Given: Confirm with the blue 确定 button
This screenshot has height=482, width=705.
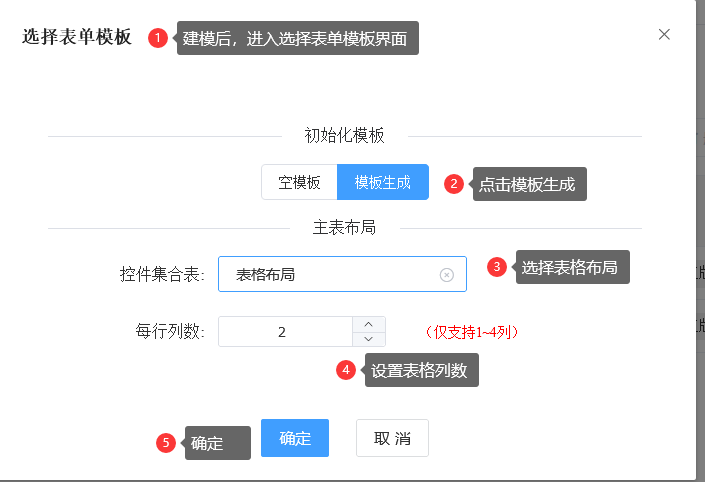Looking at the screenshot, I should (295, 438).
